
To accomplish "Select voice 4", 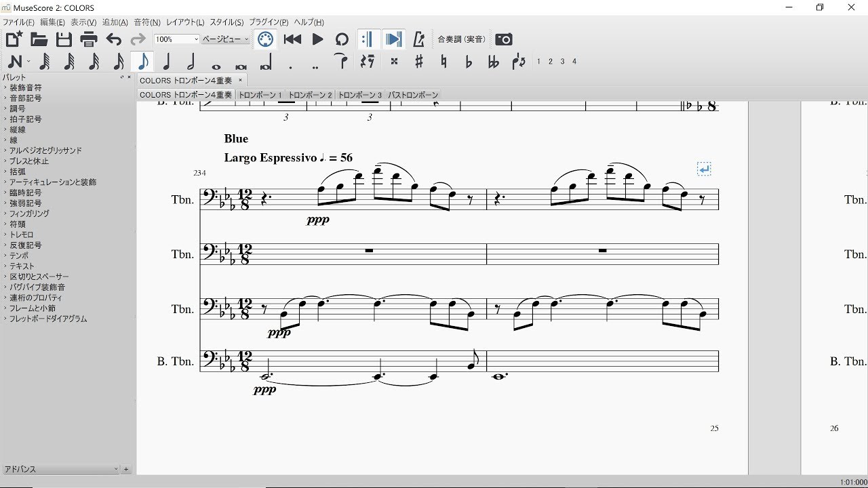I will coord(574,62).
